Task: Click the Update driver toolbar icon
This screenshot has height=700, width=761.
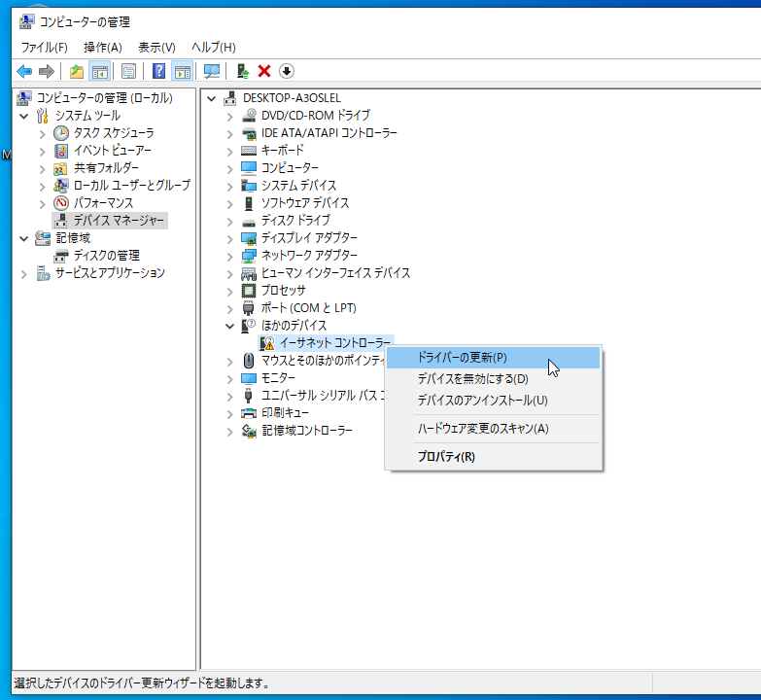Action: 243,71
